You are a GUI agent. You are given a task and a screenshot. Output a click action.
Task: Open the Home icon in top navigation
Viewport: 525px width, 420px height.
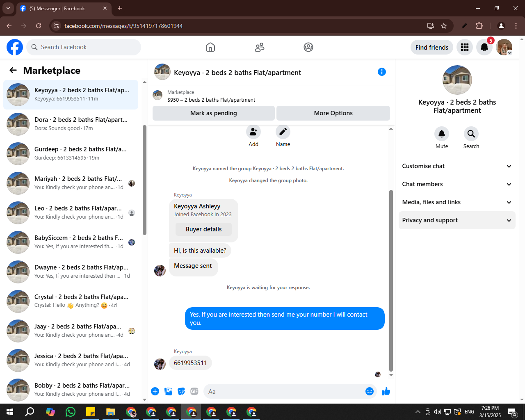point(210,47)
